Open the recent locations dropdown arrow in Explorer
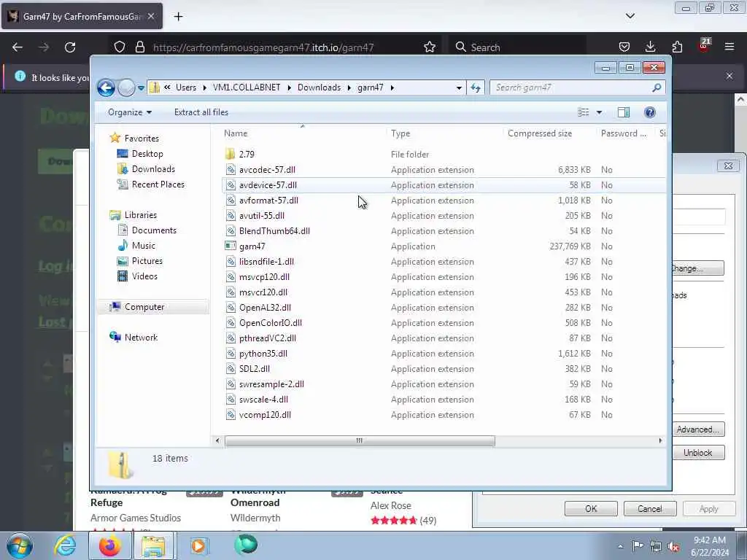This screenshot has height=560, width=747. tap(141, 87)
